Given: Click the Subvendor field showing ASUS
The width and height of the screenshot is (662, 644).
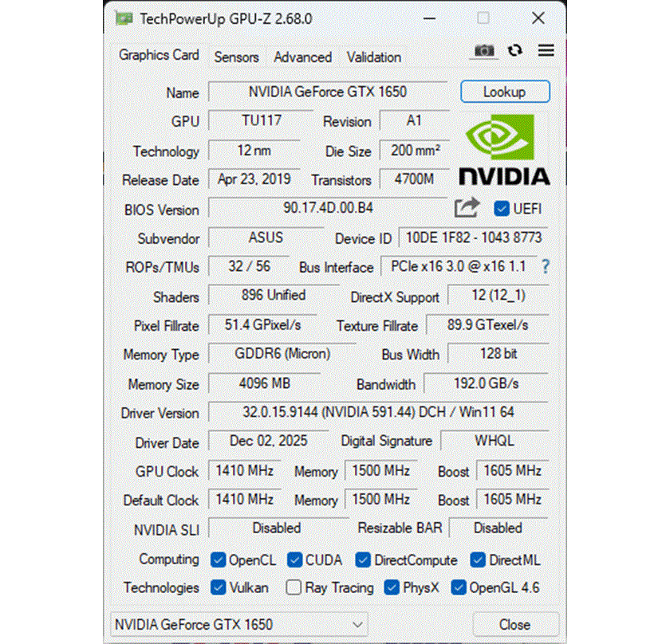Looking at the screenshot, I should [266, 238].
